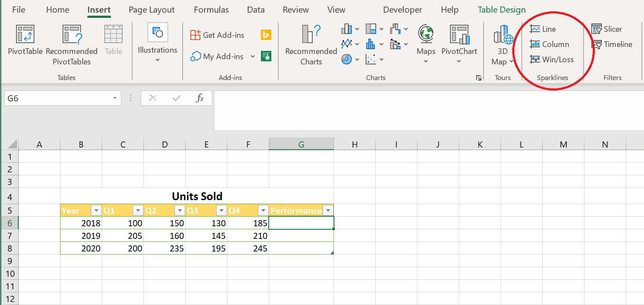Insert a Win/Loss sparkline
The image size is (644, 305).
pyautogui.click(x=552, y=60)
